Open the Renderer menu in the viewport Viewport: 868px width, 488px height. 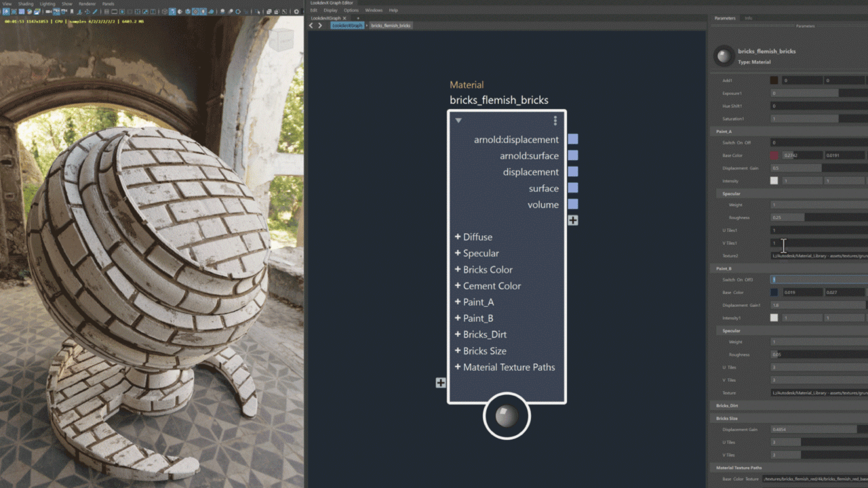click(x=87, y=3)
